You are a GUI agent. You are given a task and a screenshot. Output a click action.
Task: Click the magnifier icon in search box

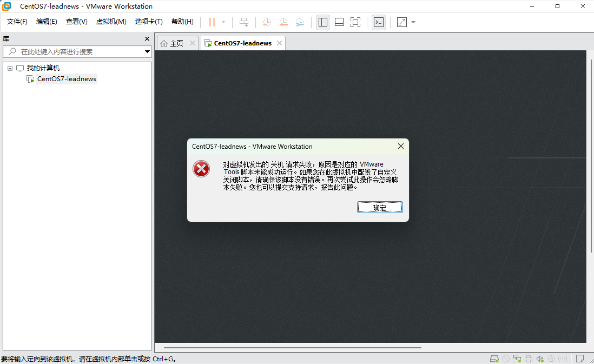[x=12, y=51]
